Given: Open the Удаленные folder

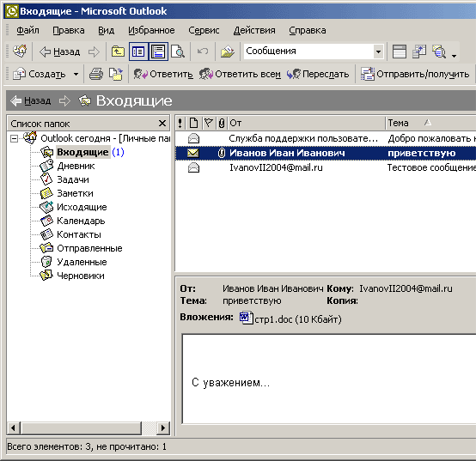Looking at the screenshot, I should point(82,262).
